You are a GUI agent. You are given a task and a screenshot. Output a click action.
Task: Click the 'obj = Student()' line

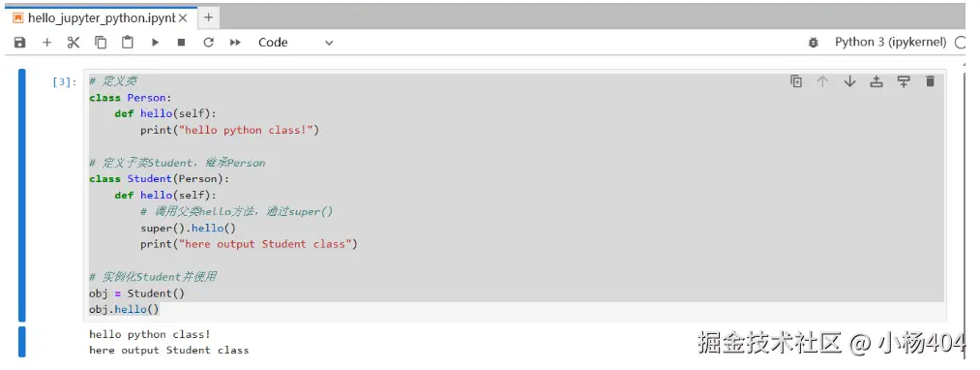pyautogui.click(x=136, y=293)
